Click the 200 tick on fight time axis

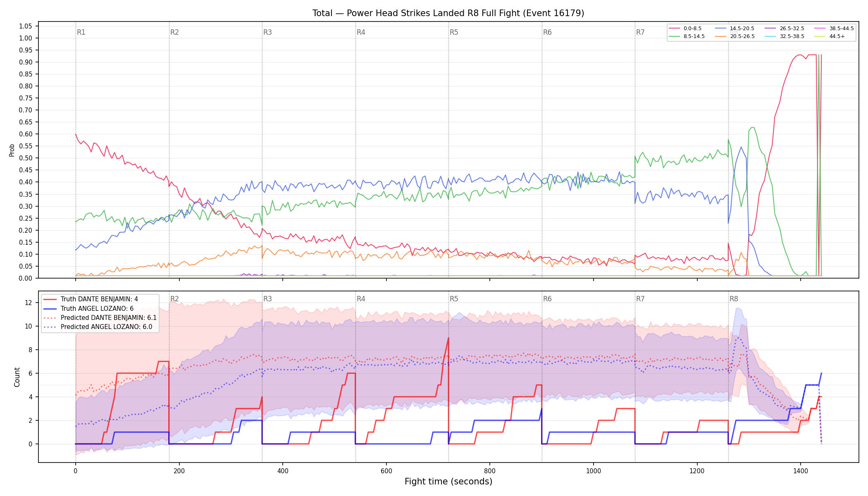pos(179,471)
